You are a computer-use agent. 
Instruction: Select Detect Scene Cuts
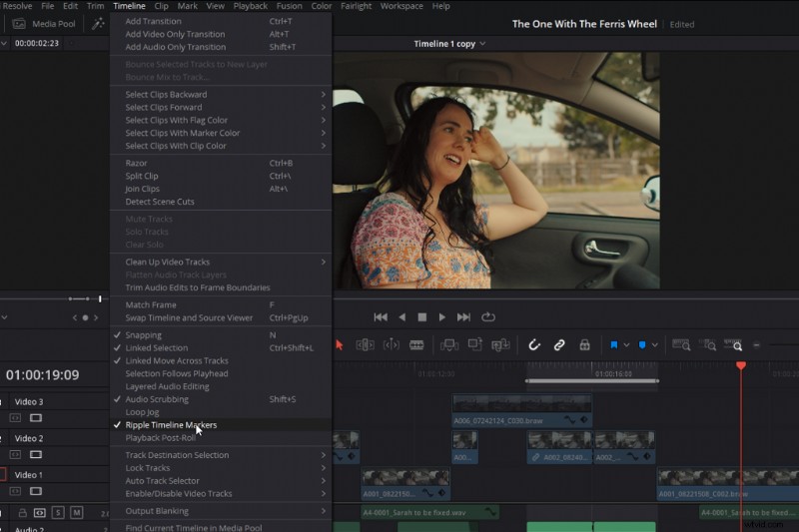pos(221,201)
